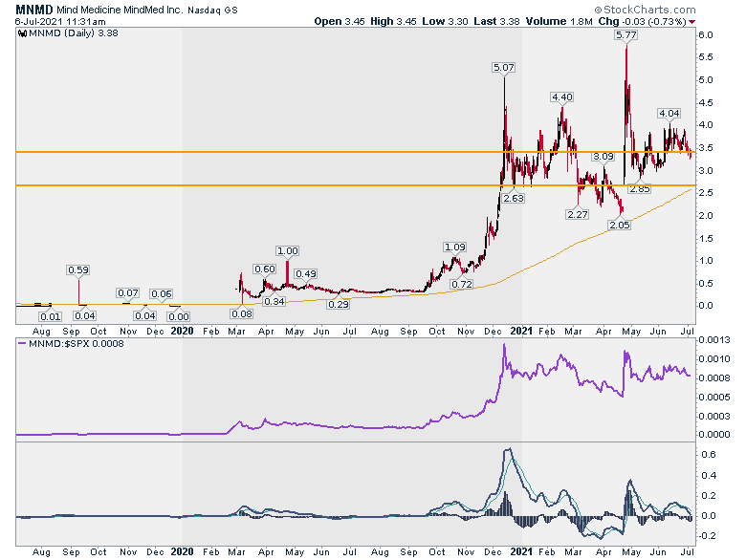Viewport: 746px width, 560px height.
Task: Click the 4.40 price label
Action: [x=561, y=97]
